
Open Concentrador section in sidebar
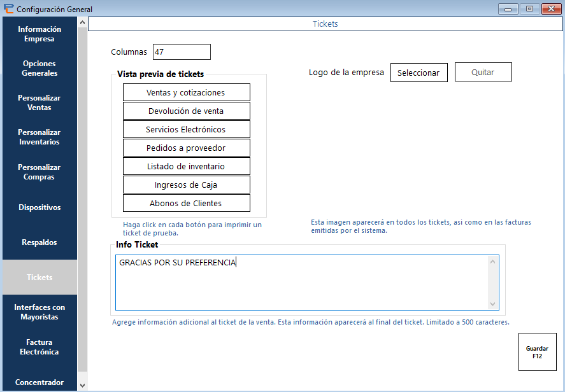tap(39, 382)
